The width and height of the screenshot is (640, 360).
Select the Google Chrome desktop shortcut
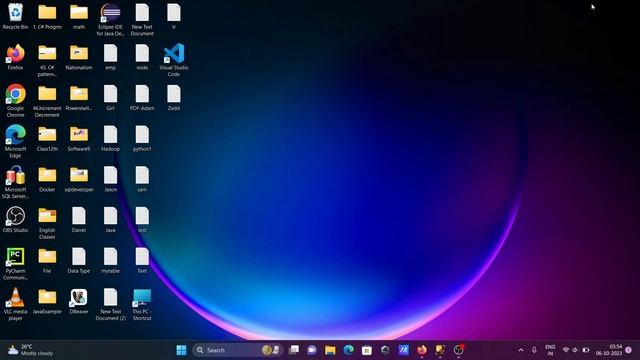click(x=15, y=101)
